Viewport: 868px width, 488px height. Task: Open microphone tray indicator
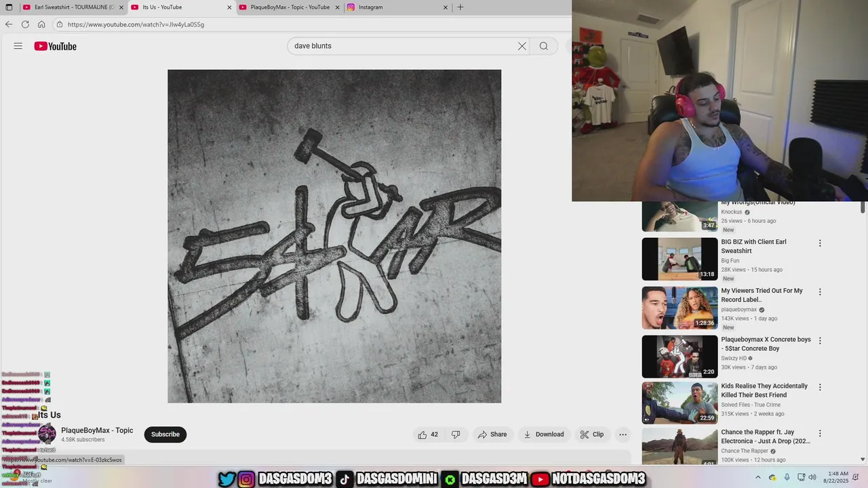787,478
